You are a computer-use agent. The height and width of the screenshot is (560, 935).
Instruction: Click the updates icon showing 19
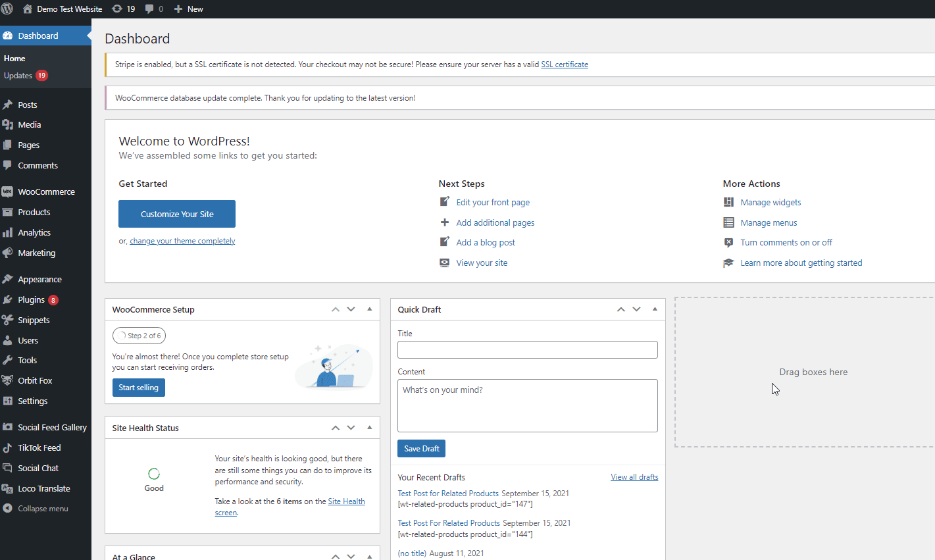click(x=117, y=9)
